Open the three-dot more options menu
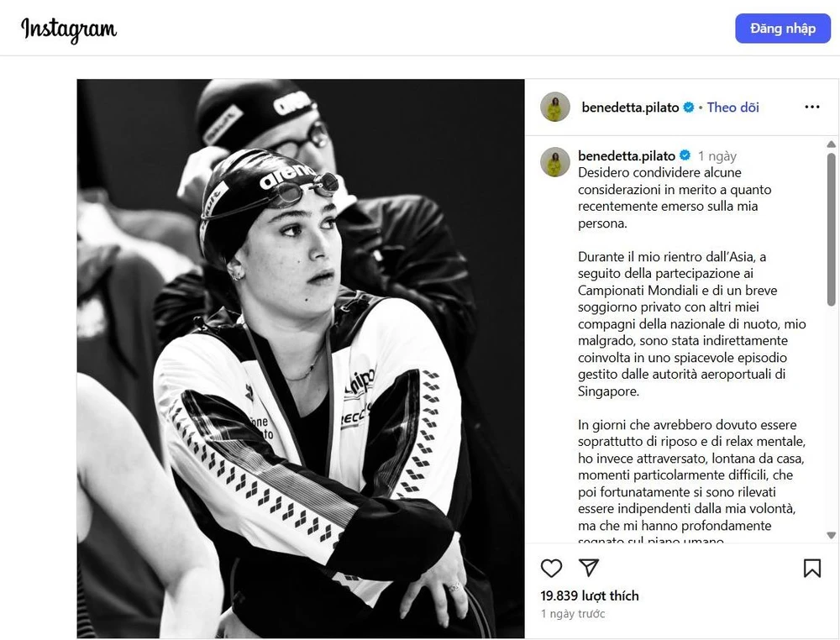Viewport: 840px width, 640px height. tap(812, 108)
